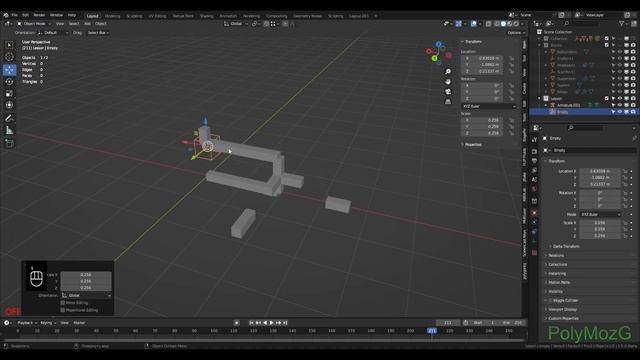Open the World properties tab icon
Viewport: 640px width, 360px height.
coord(534,189)
